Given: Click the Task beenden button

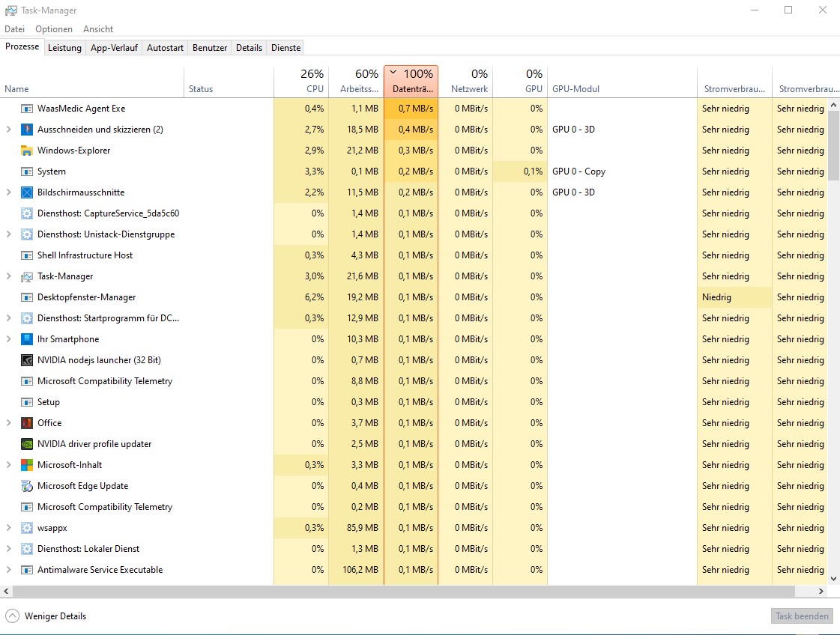Looking at the screenshot, I should pyautogui.click(x=802, y=616).
